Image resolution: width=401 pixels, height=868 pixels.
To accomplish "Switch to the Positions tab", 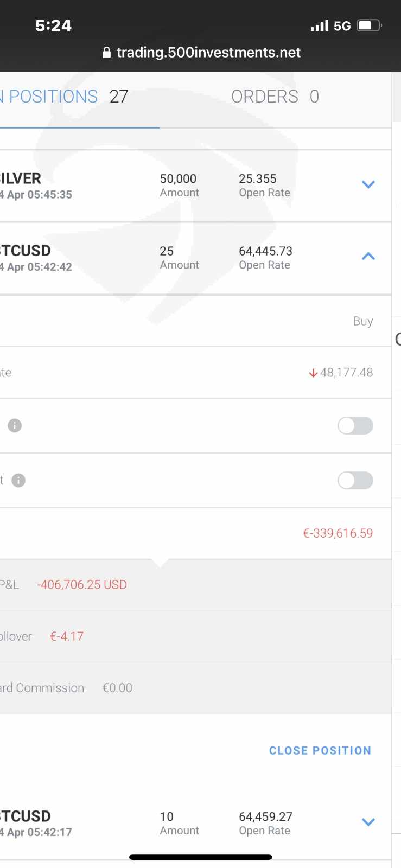I will (53, 97).
